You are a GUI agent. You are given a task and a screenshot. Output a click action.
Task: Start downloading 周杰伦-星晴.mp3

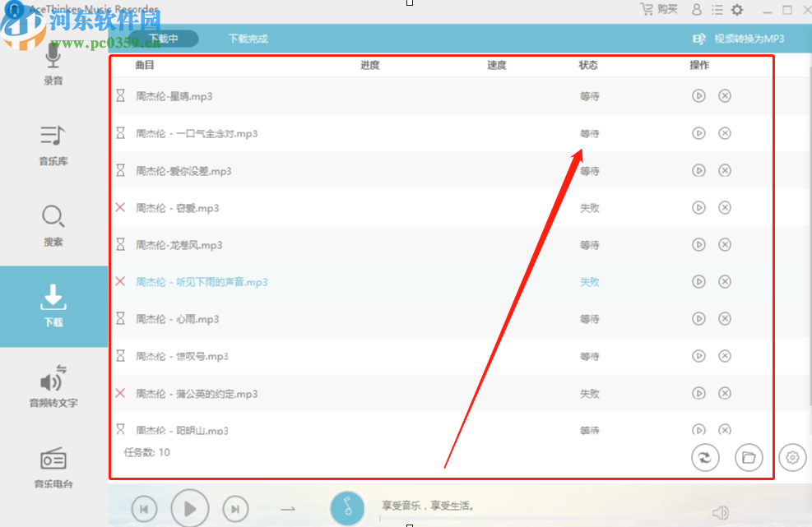698,96
